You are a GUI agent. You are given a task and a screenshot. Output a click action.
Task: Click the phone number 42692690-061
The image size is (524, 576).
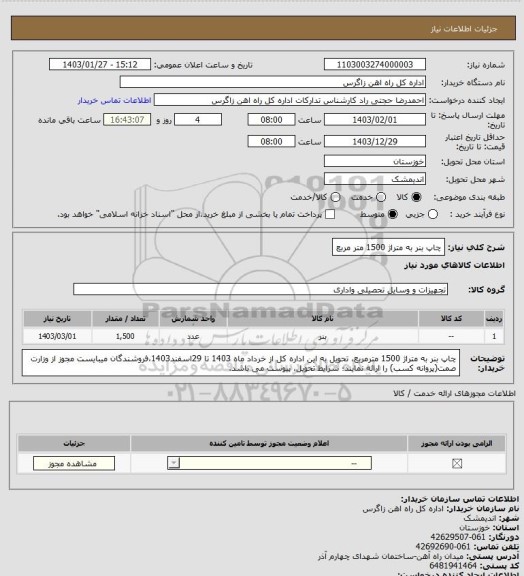[x=443, y=547]
